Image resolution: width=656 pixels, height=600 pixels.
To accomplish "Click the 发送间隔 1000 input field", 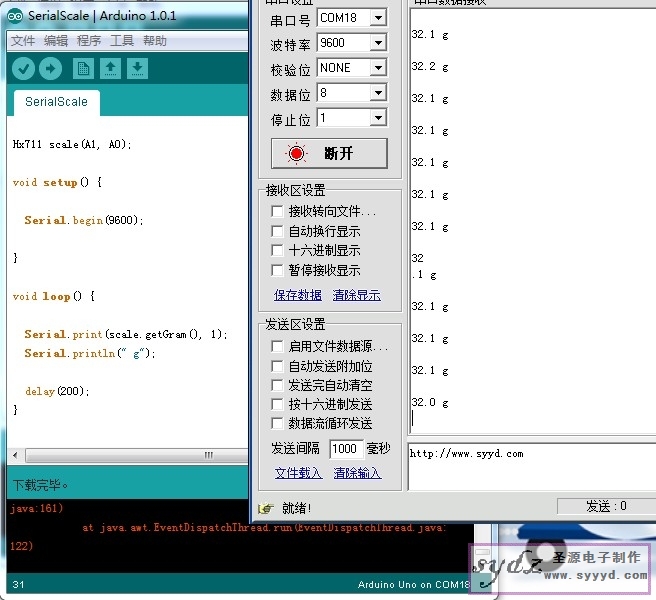I will click(346, 449).
